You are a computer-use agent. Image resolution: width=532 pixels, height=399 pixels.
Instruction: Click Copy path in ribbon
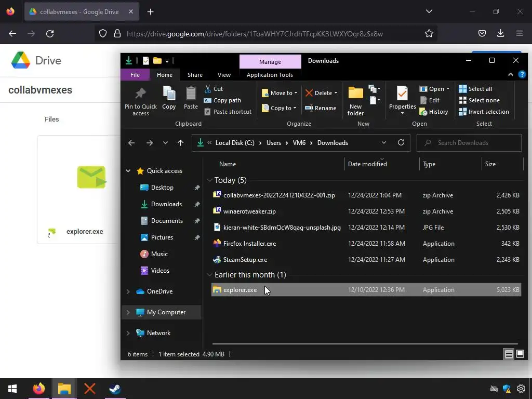pos(222,100)
